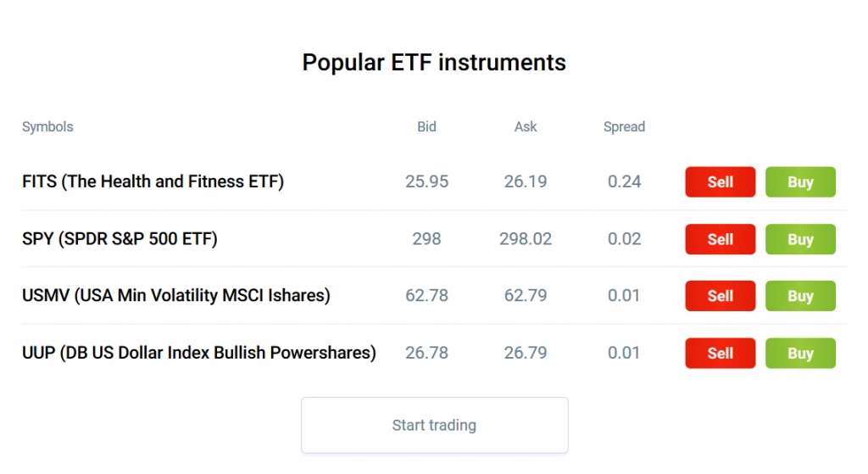Buy the SPY SPDR S&P 500 ETF
Screen dimensions: 868x474
(x=800, y=239)
